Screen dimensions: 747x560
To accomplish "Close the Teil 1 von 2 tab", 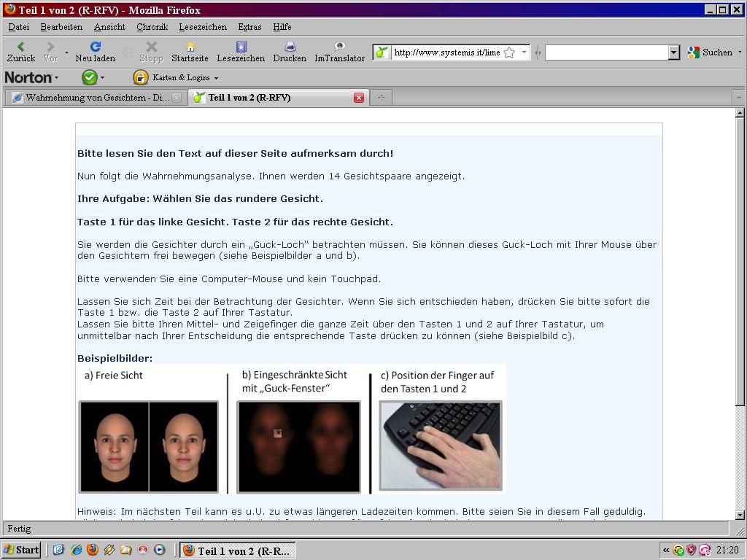I will [x=358, y=98].
